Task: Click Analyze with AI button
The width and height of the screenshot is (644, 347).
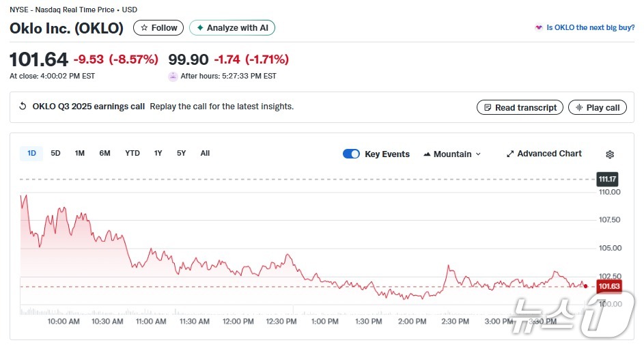Action: 232,28
